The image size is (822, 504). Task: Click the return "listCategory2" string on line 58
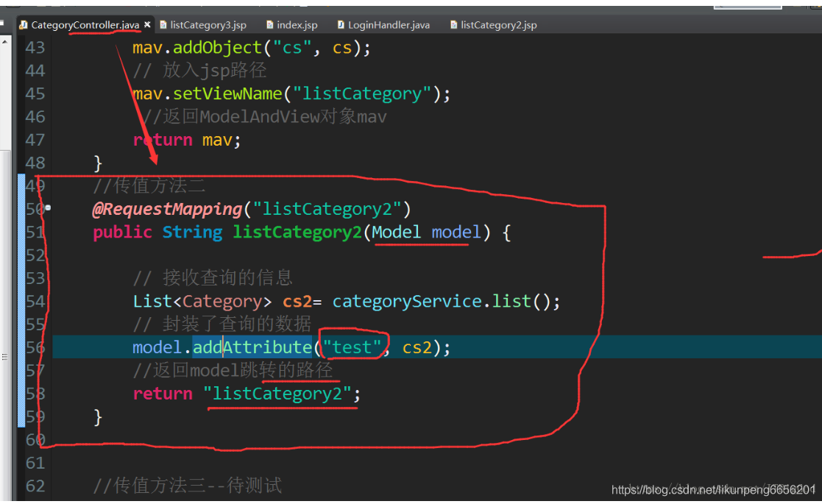tap(277, 394)
